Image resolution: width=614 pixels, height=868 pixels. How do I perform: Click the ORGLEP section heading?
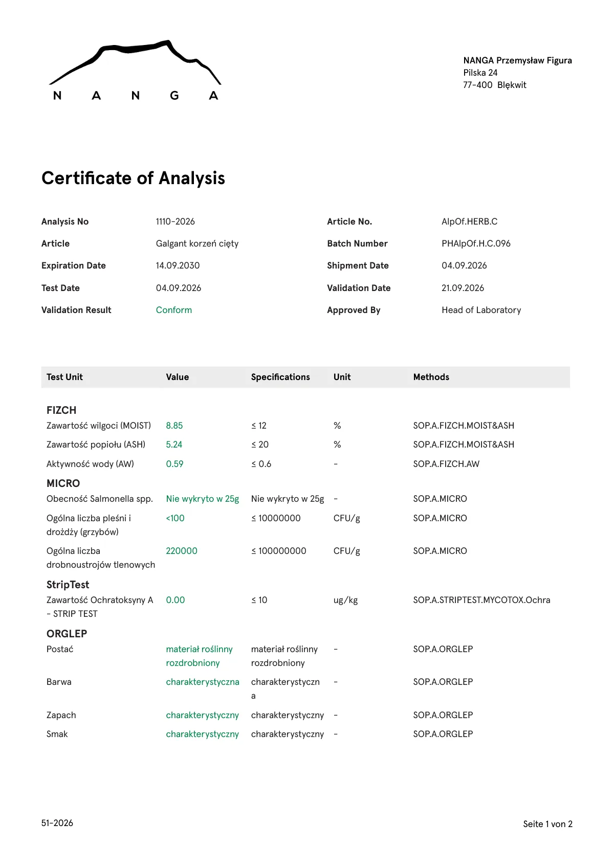coord(67,634)
